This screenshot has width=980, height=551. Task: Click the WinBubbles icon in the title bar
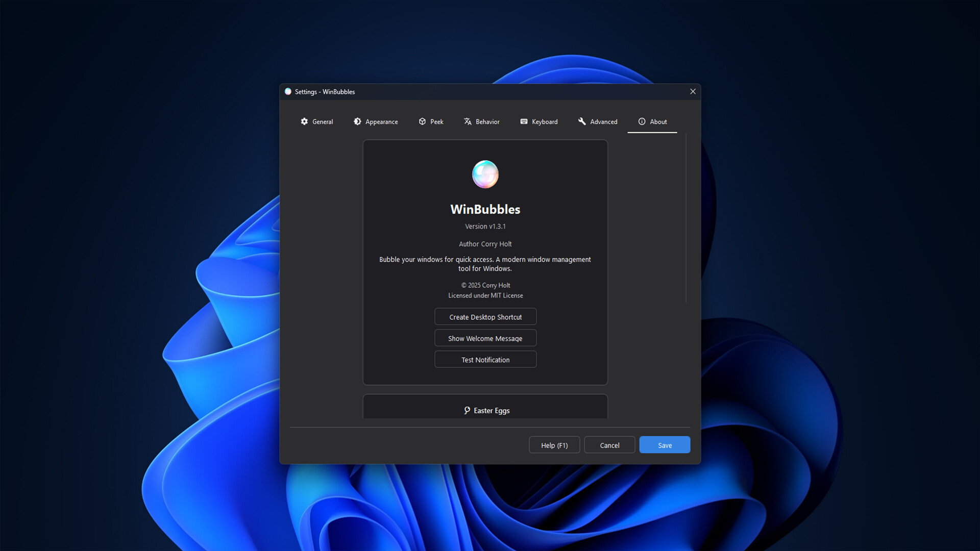[x=287, y=91]
